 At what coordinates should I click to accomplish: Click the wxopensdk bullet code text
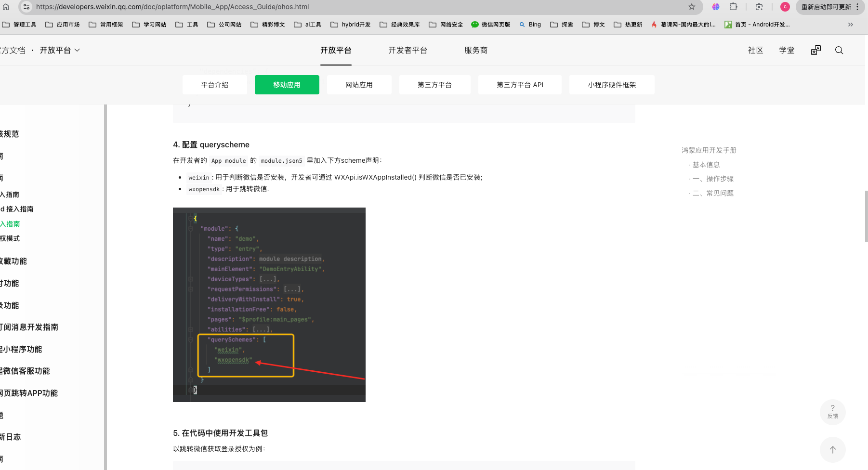pyautogui.click(x=204, y=189)
